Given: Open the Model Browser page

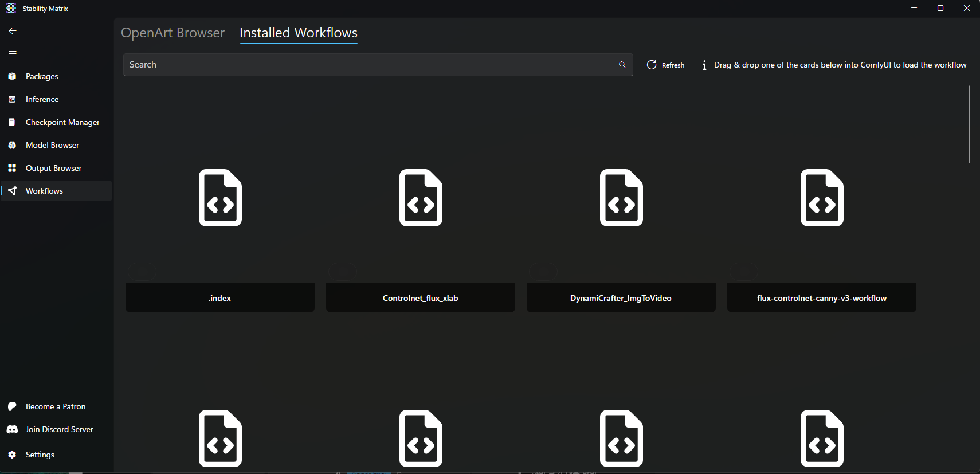Looking at the screenshot, I should pos(56,145).
